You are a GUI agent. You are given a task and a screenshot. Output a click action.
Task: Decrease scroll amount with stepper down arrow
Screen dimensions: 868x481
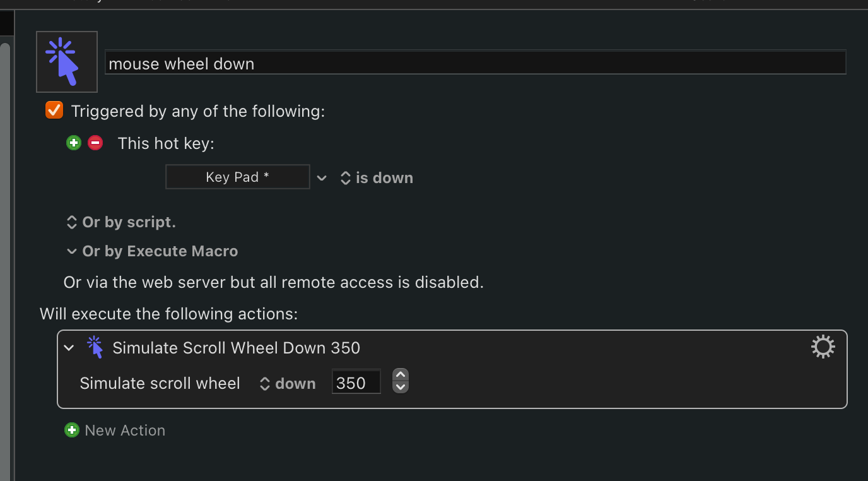pos(401,387)
